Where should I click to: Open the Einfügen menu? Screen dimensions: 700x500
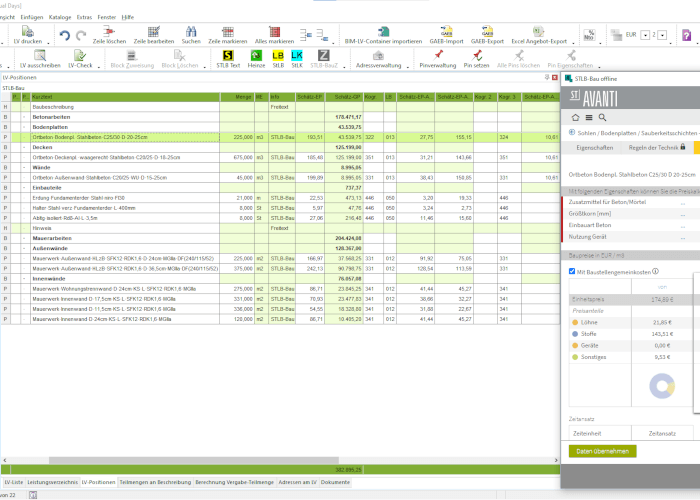coord(32,17)
